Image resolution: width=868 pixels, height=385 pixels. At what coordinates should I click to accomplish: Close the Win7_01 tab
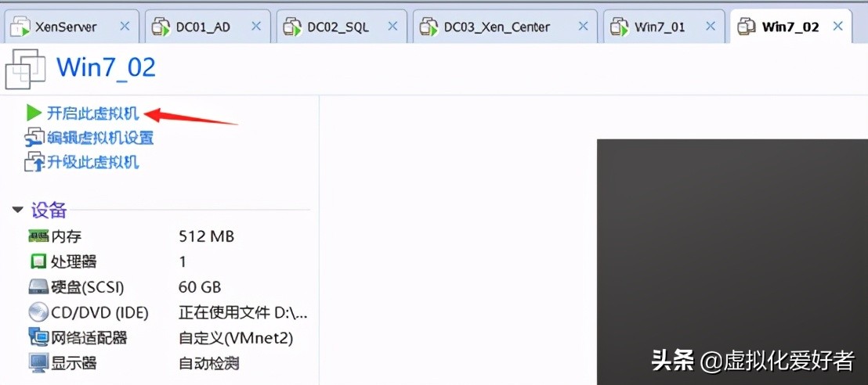[711, 26]
